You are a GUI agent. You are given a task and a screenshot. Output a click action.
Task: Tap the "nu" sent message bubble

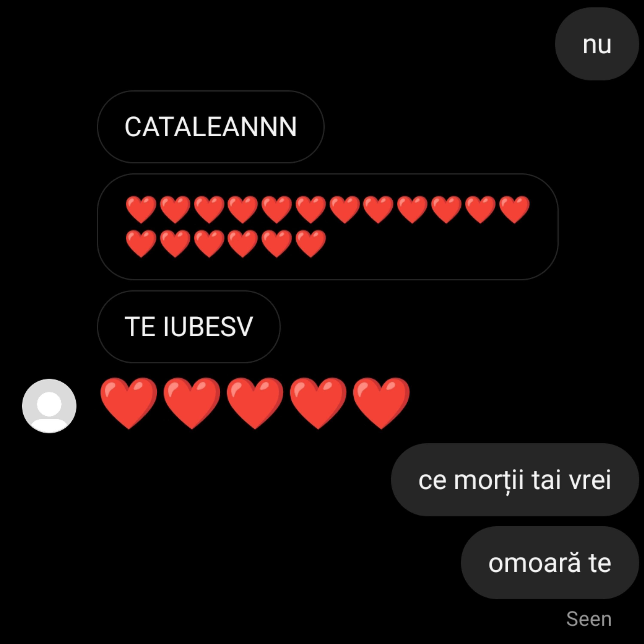click(597, 44)
